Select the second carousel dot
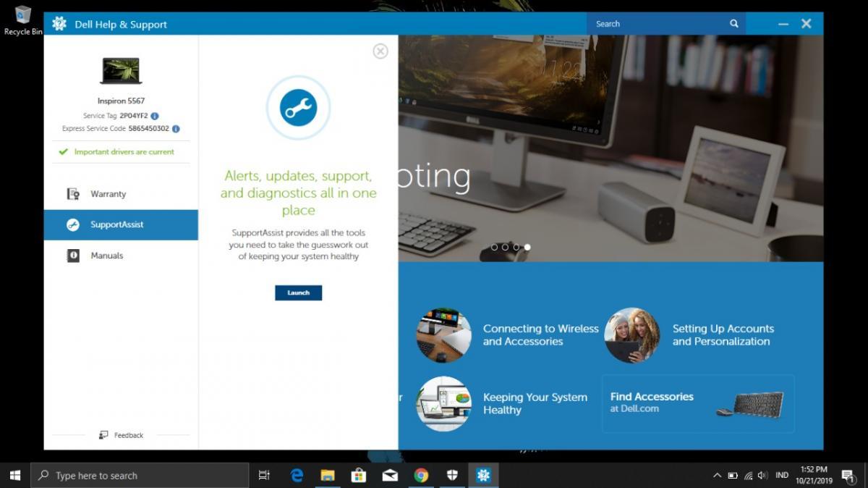868x488 pixels. (x=506, y=247)
